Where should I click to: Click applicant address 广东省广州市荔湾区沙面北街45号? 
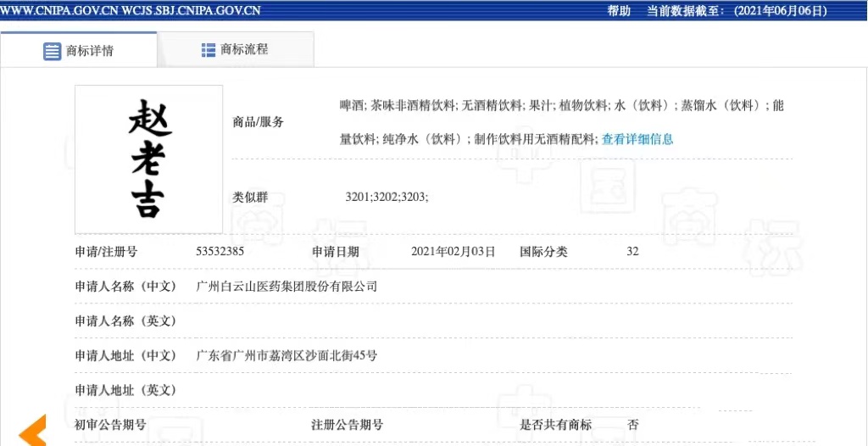(x=287, y=355)
